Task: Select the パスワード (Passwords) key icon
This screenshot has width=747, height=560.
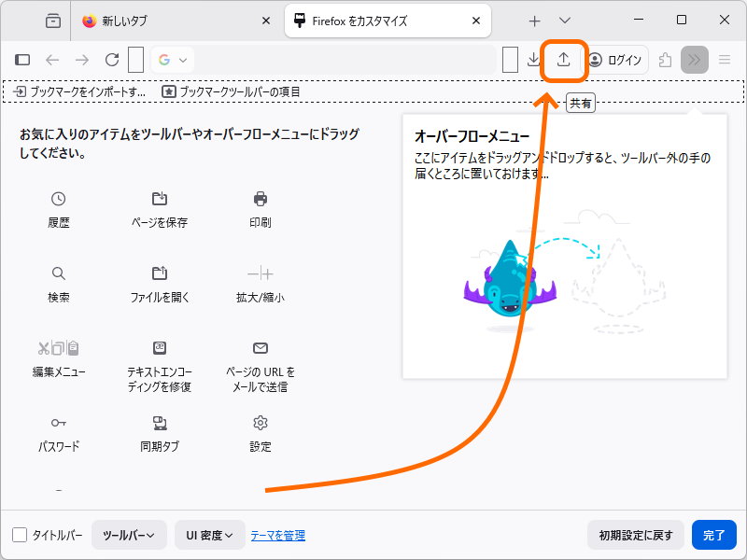Action: (x=58, y=425)
